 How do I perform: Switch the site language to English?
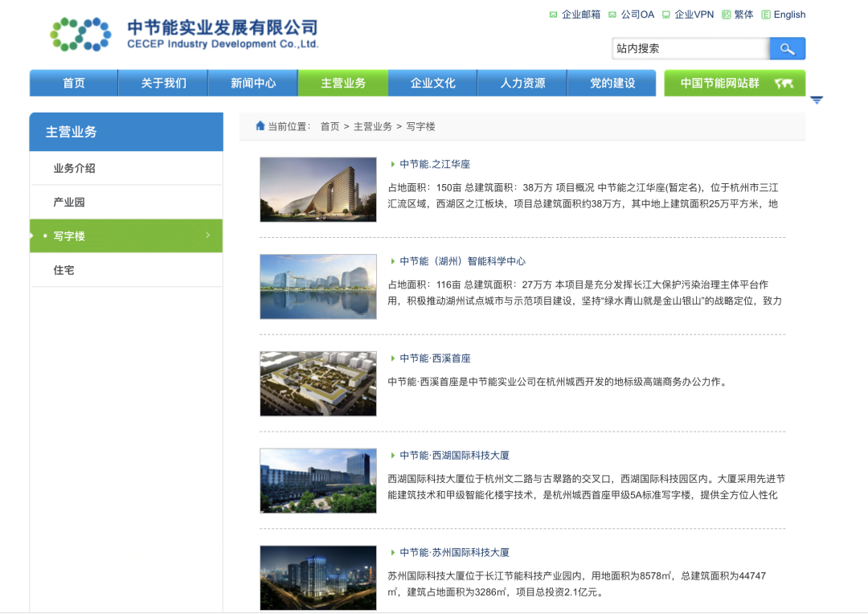point(789,15)
